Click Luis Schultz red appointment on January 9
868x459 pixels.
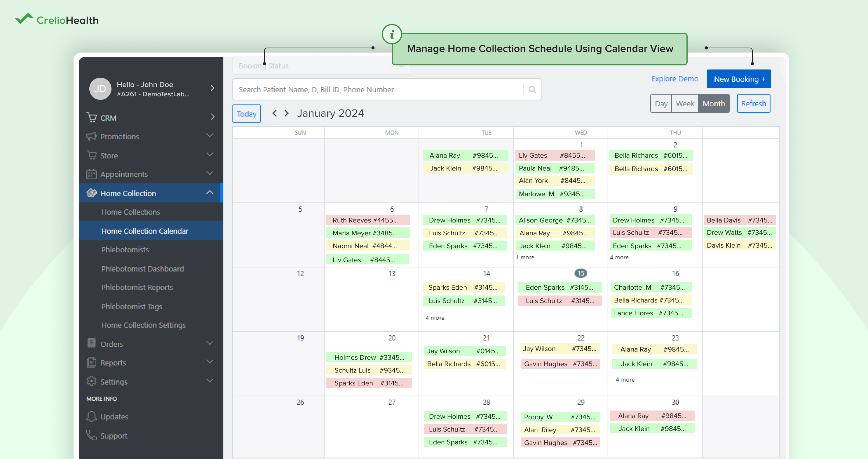(650, 232)
